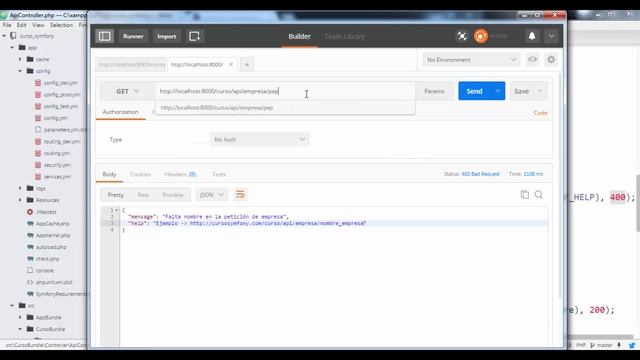Open the File menu in the editor
This screenshot has width=640, height=360.
tap(7, 25)
